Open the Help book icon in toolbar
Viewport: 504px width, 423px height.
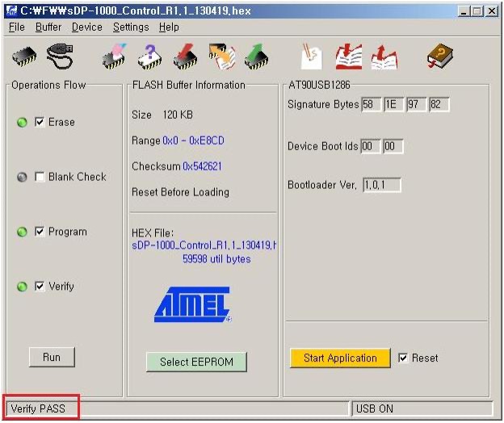[440, 57]
